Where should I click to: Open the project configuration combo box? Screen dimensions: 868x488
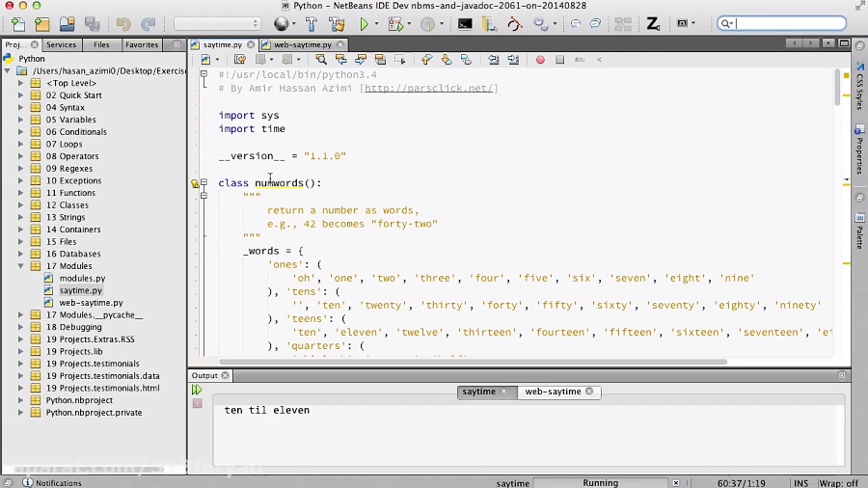217,24
